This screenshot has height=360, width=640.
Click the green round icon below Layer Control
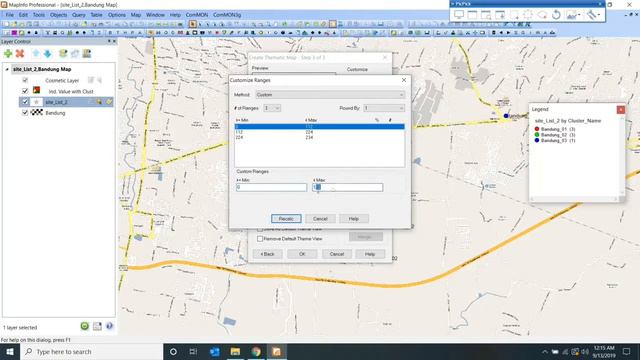[x=84, y=326]
